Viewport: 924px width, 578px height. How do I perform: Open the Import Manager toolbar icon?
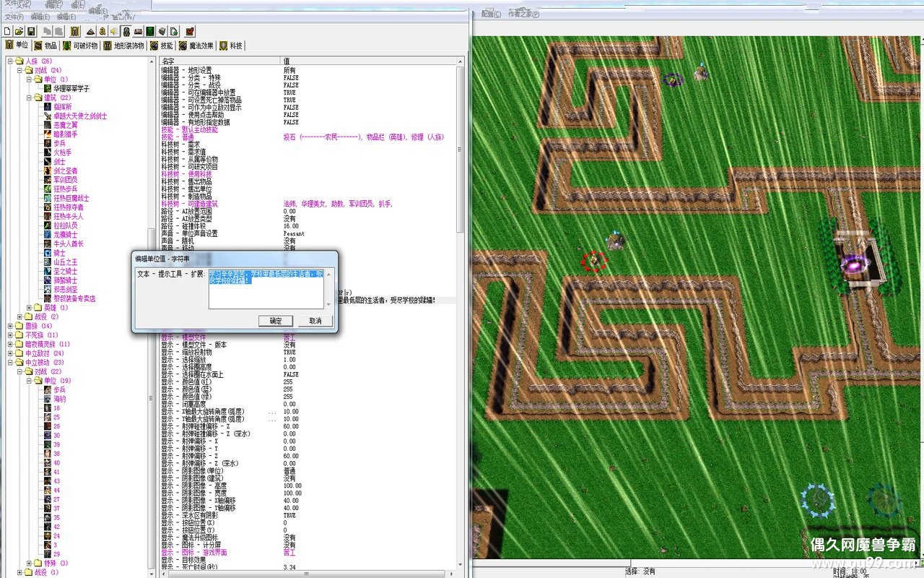point(174,31)
